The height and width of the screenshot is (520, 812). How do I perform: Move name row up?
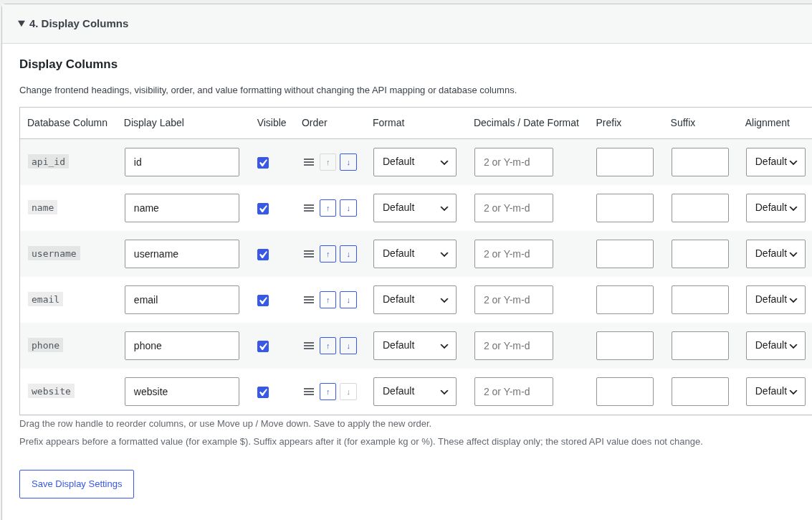[328, 208]
